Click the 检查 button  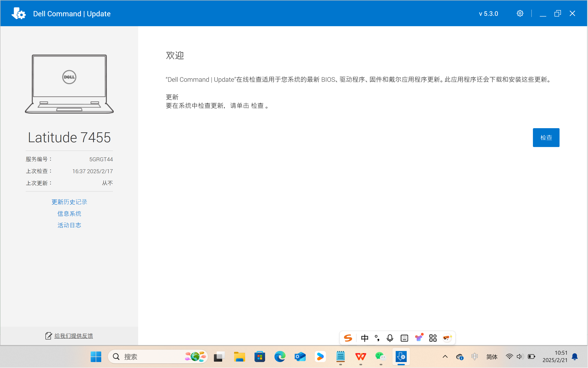(546, 138)
